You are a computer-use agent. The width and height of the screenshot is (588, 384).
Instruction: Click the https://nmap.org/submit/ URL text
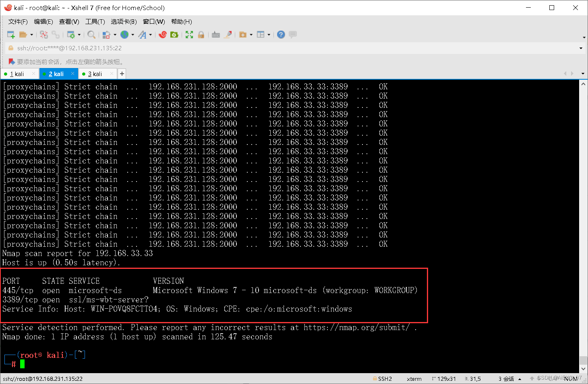pos(357,327)
